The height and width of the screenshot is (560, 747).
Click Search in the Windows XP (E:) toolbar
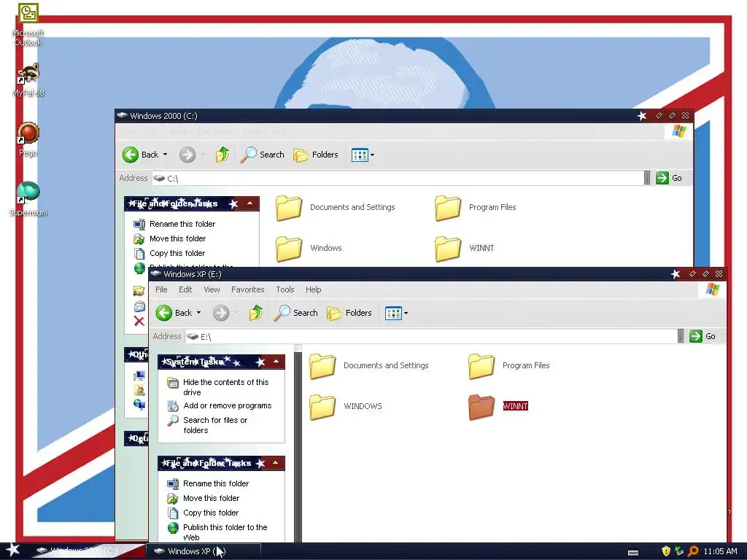tap(296, 313)
